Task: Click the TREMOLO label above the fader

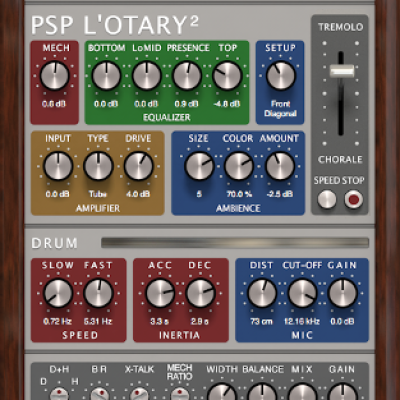Action: (340, 27)
